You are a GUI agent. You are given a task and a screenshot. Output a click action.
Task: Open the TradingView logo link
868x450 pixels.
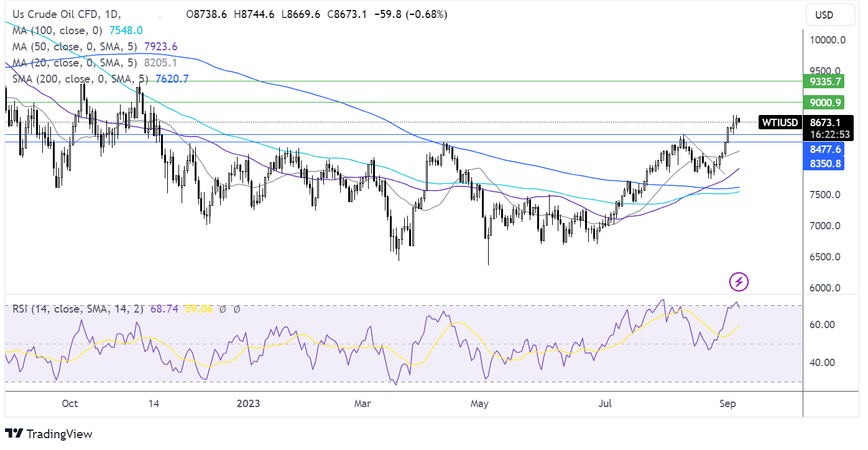pyautogui.click(x=48, y=434)
